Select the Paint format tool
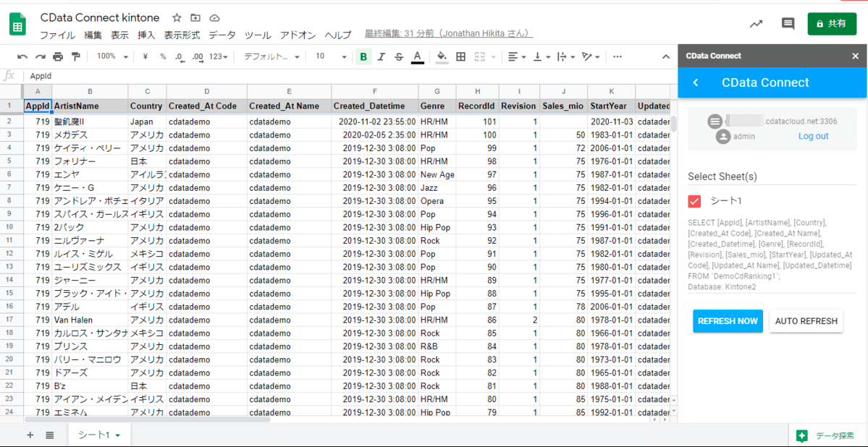 pos(76,56)
